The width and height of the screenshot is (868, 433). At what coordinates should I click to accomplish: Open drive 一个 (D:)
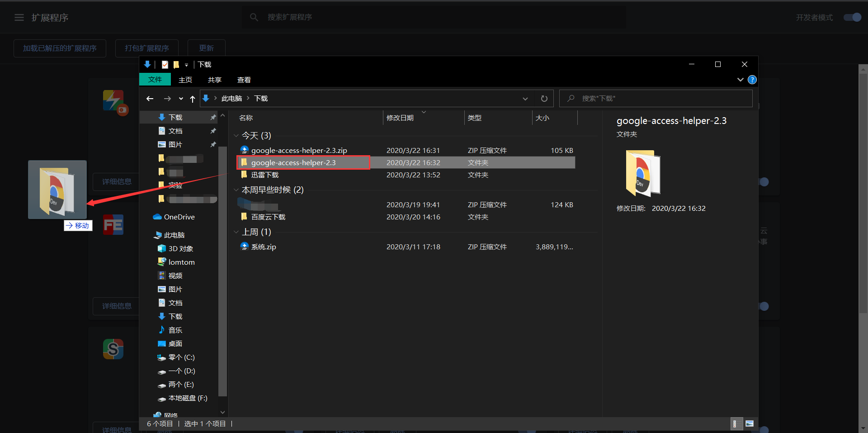182,371
